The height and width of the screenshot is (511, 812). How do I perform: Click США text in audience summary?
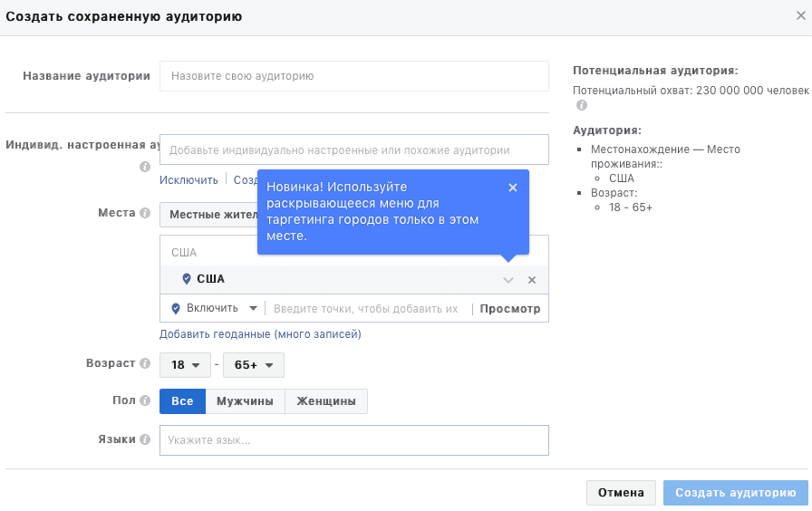point(622,178)
